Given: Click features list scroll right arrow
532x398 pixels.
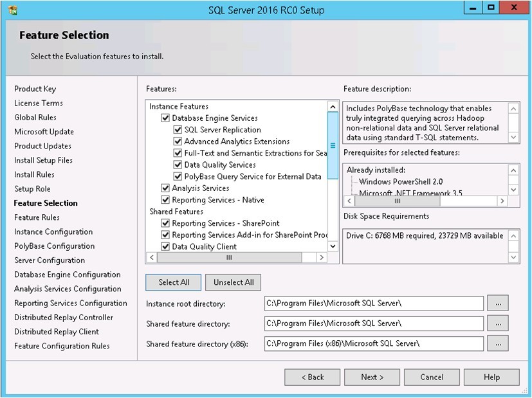Looking at the screenshot, I should (x=321, y=258).
